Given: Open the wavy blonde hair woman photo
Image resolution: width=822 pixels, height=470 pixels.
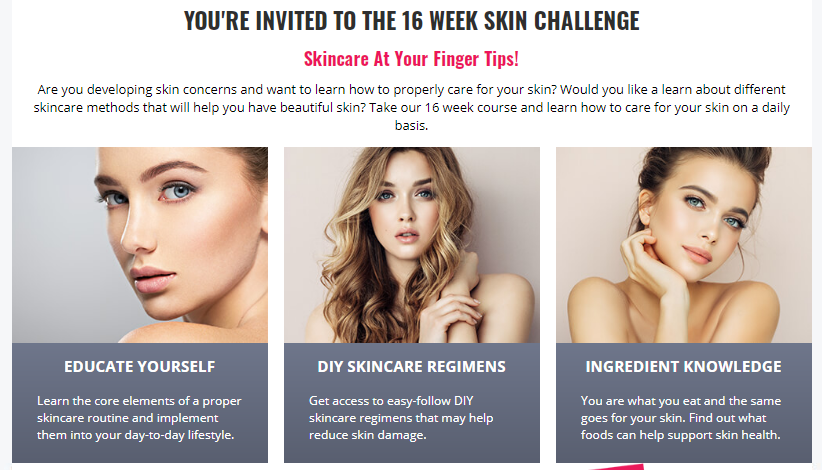Looking at the screenshot, I should [x=412, y=245].
